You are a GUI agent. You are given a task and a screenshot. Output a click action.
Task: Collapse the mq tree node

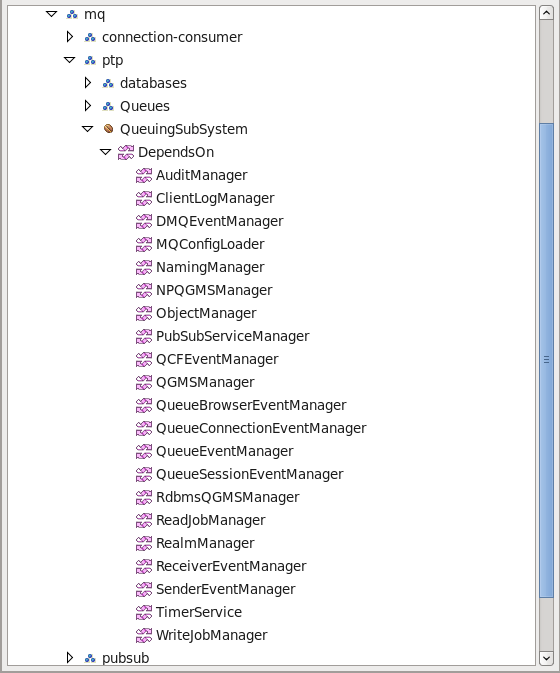tap(51, 14)
